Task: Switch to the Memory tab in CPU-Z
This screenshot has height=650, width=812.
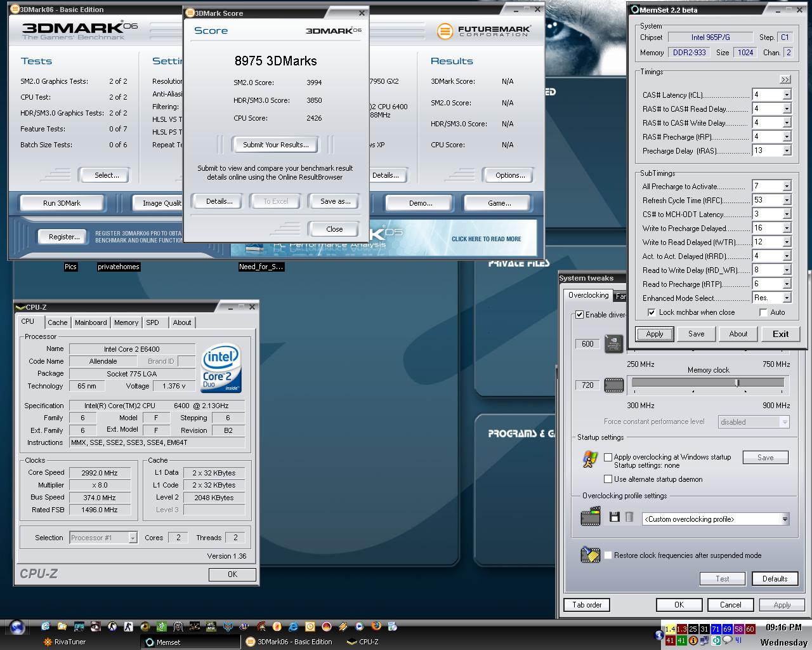Action: [x=126, y=322]
